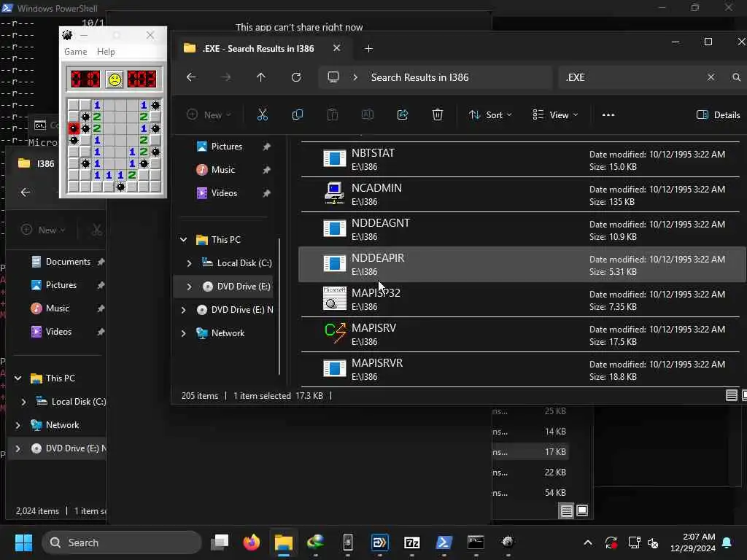Expand the highlighted DVD Drive (E:) node
Image resolution: width=747 pixels, height=560 pixels.
[x=189, y=286]
